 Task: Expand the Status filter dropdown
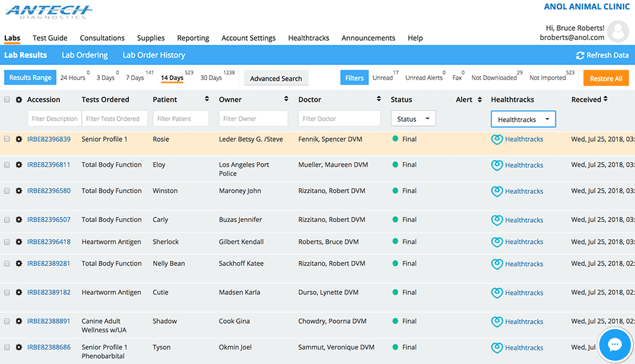(x=413, y=119)
